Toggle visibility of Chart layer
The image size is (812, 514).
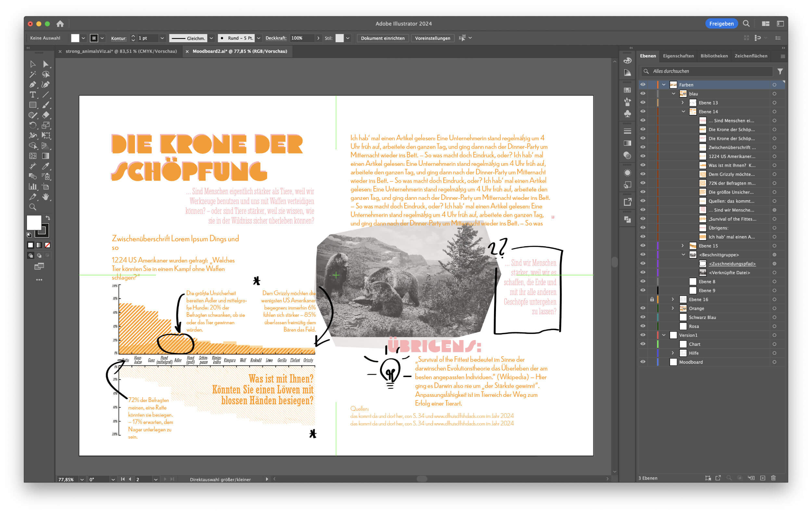pyautogui.click(x=643, y=344)
